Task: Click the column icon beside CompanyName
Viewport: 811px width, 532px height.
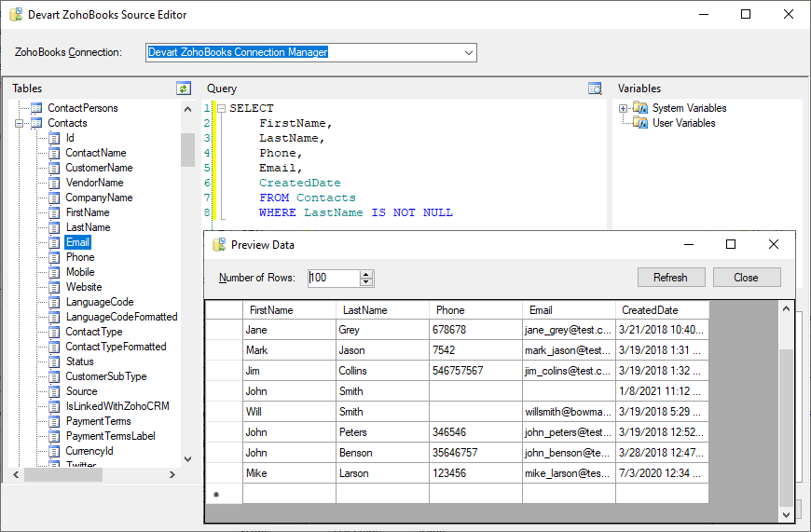Action: pyautogui.click(x=54, y=198)
